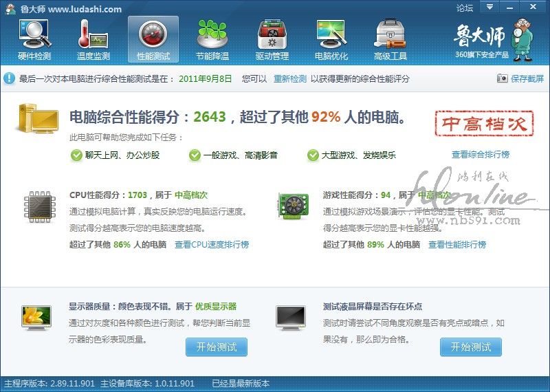Click the green graphics card icon
550x392 pixels.
294,206
